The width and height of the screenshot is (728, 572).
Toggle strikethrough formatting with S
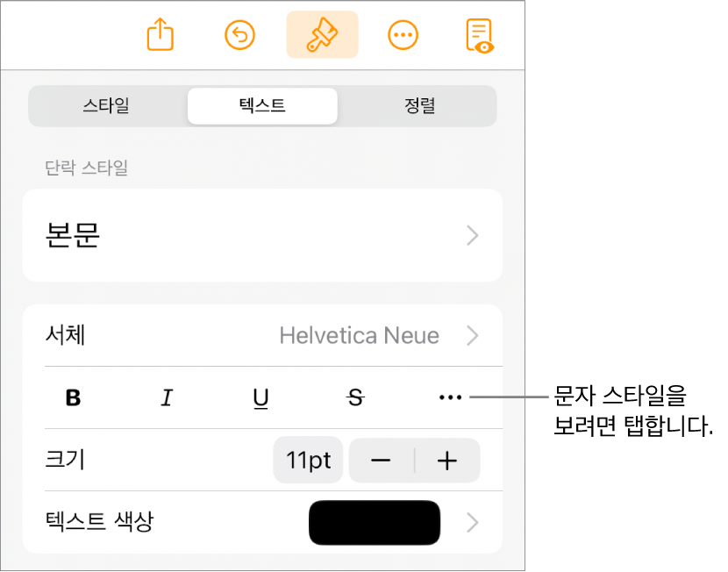[355, 398]
